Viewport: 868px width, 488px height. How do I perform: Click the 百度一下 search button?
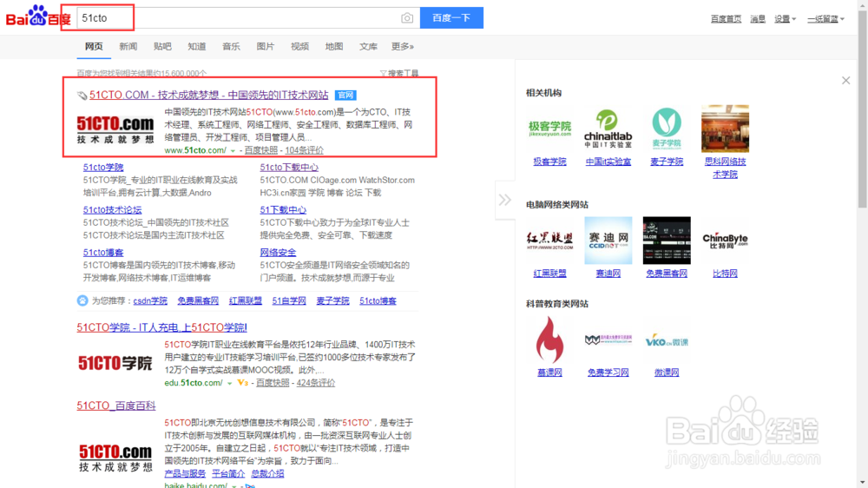pyautogui.click(x=451, y=17)
